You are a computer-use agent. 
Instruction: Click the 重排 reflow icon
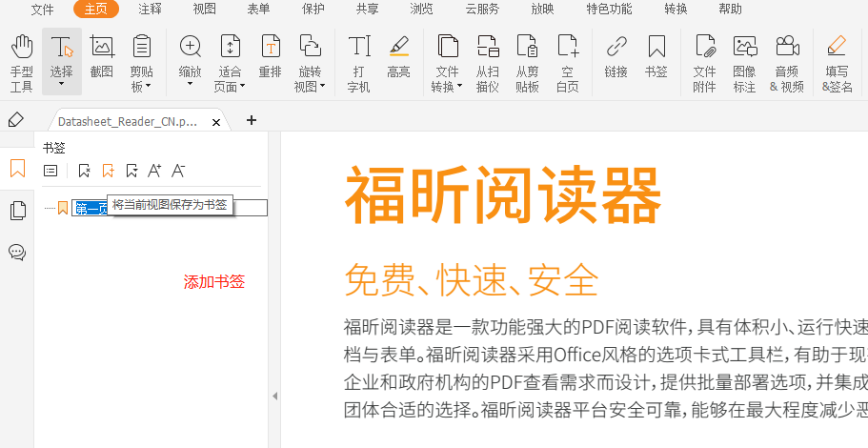[271, 47]
